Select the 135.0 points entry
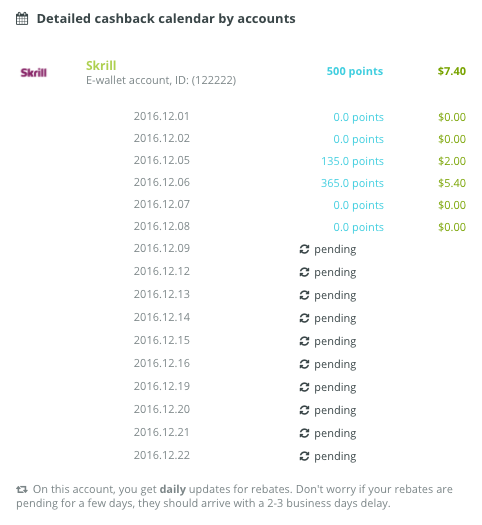The width and height of the screenshot is (482, 525). click(352, 161)
